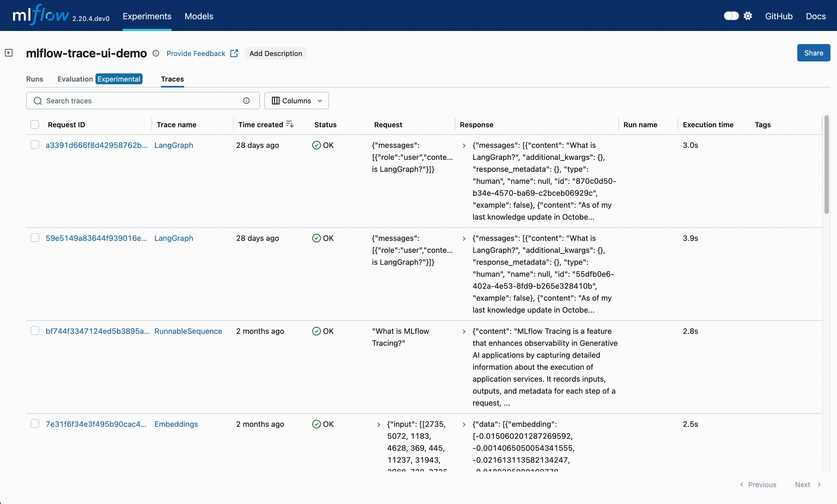Expand the Embeddings request input chevron
Viewport: 837px width, 504px height.
tap(379, 425)
